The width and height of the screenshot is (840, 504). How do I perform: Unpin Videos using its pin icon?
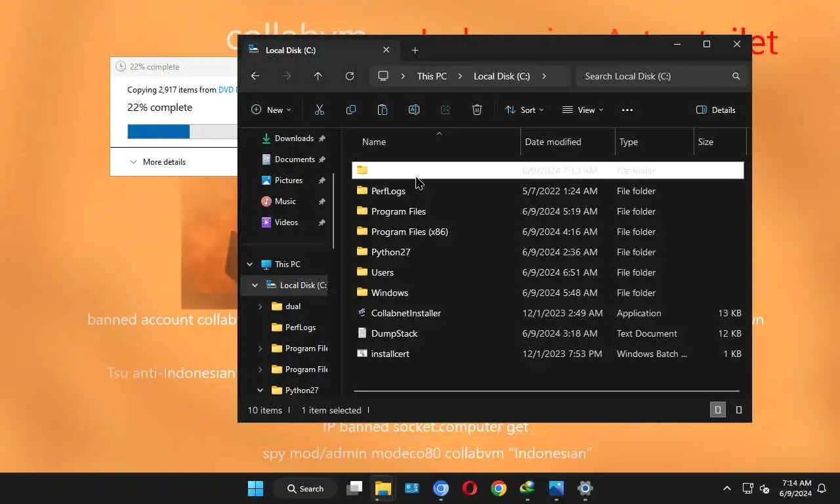point(322,222)
